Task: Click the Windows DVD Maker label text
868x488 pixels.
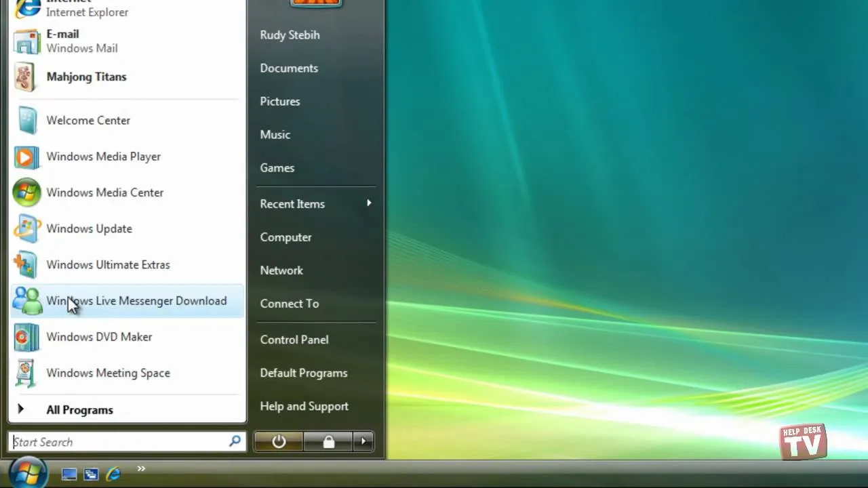Action: point(99,337)
